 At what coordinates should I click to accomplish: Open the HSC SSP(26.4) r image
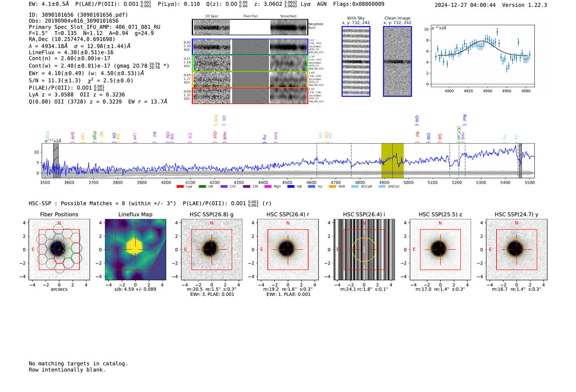coord(288,250)
